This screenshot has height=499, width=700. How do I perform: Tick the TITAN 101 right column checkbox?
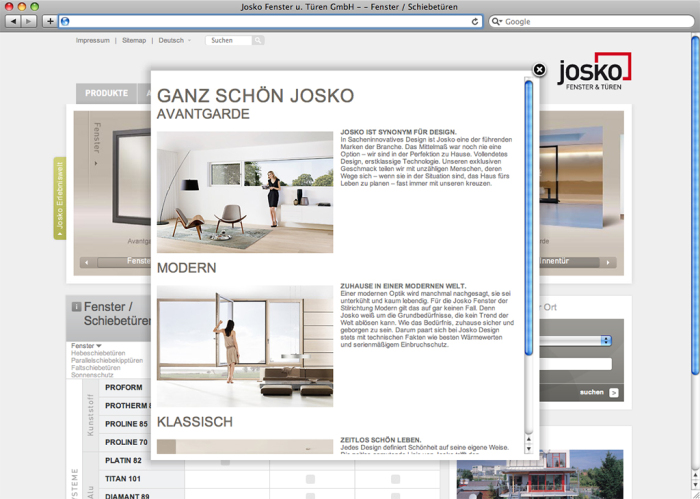[x=395, y=479]
